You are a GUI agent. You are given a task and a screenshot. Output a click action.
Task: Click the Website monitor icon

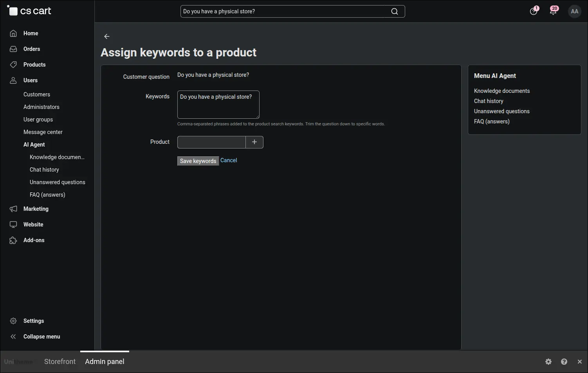pos(13,225)
